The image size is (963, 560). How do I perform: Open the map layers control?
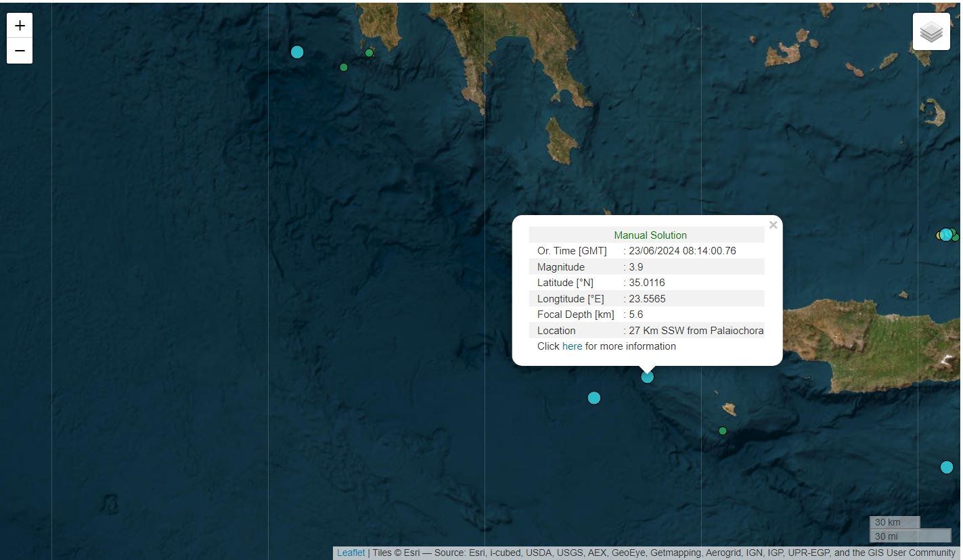pos(931,32)
